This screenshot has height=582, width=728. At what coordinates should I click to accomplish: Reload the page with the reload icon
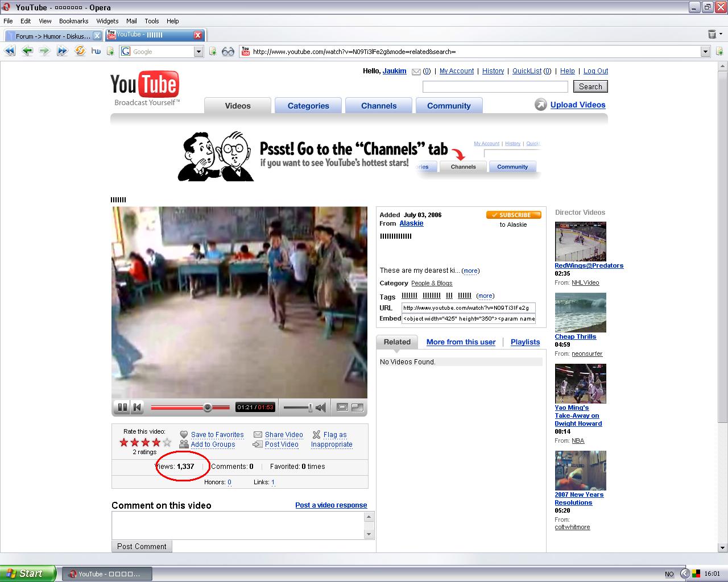[x=80, y=51]
